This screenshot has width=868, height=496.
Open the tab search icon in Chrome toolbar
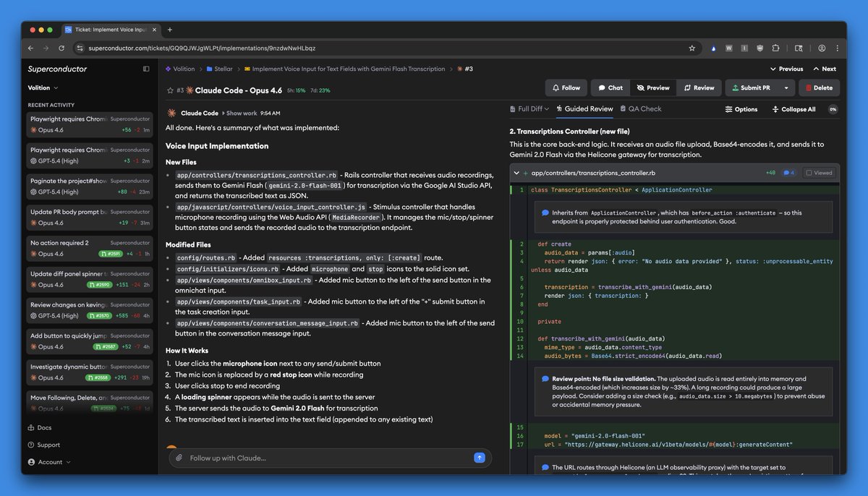[799, 48]
